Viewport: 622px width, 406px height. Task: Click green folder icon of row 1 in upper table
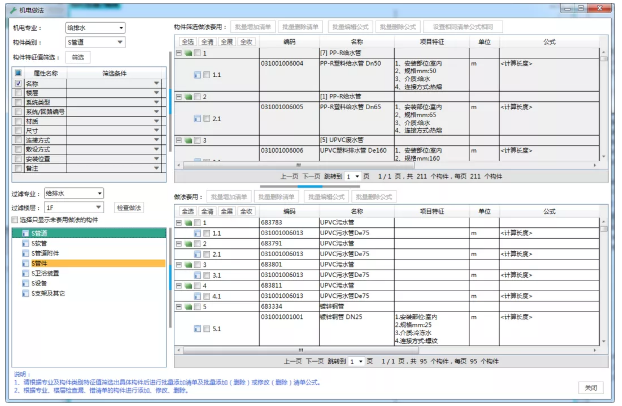tap(188, 53)
